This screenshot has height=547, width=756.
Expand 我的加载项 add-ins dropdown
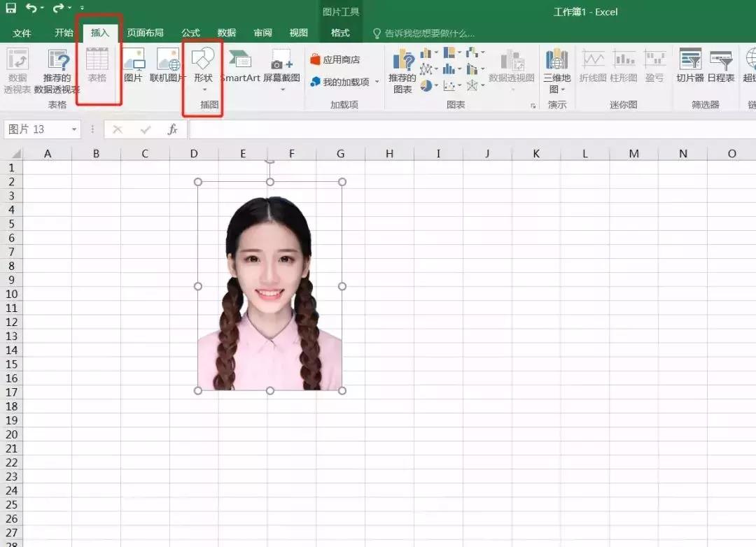[x=377, y=83]
